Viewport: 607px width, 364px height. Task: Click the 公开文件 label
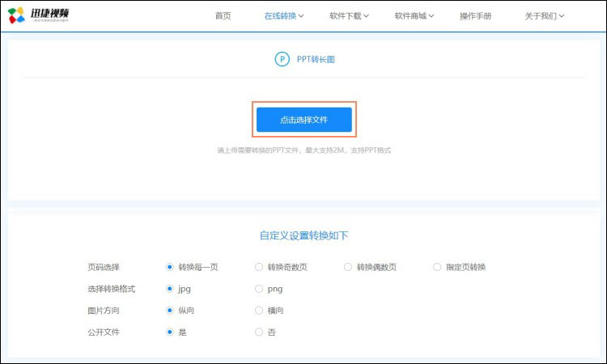[x=104, y=332]
